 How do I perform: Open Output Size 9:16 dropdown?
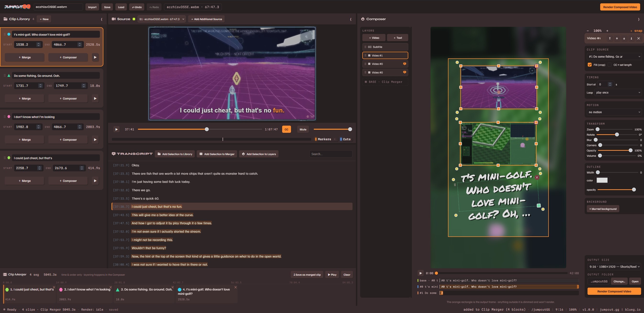(x=614, y=267)
